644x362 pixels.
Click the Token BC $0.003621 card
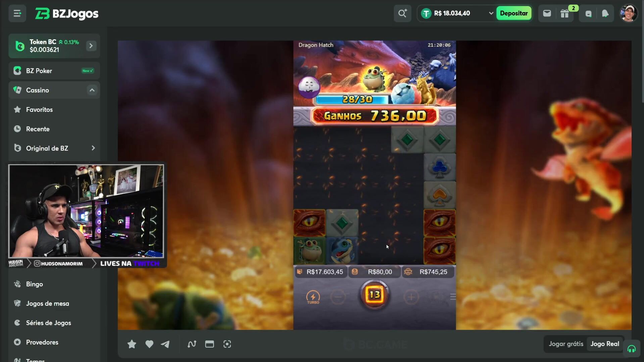[54, 46]
